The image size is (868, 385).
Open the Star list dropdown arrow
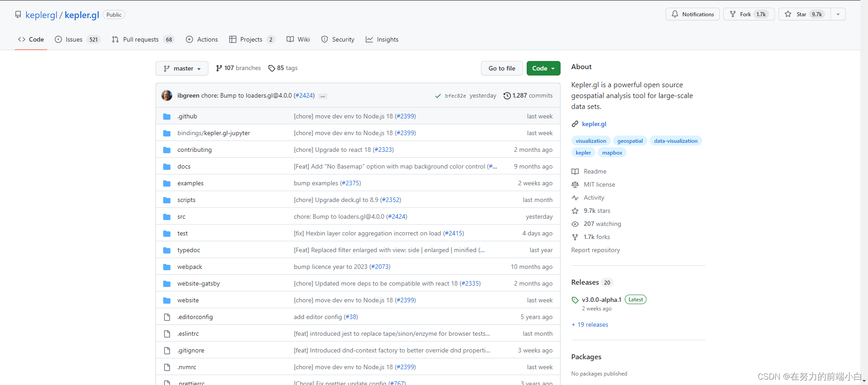click(x=838, y=14)
